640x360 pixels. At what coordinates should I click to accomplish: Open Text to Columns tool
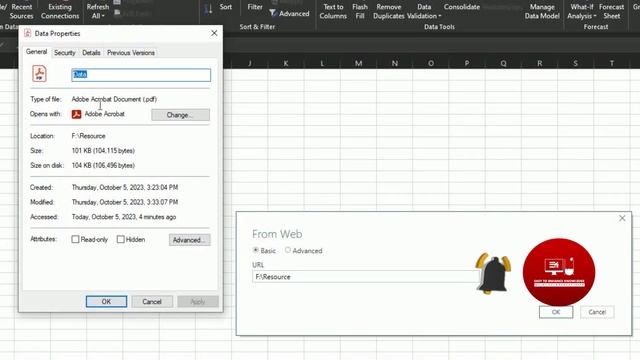pyautogui.click(x=333, y=11)
